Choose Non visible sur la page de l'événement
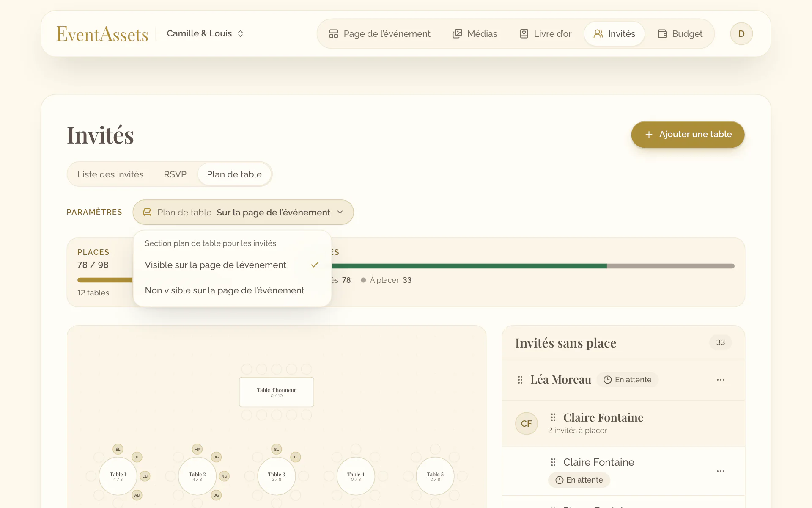 pyautogui.click(x=232, y=290)
